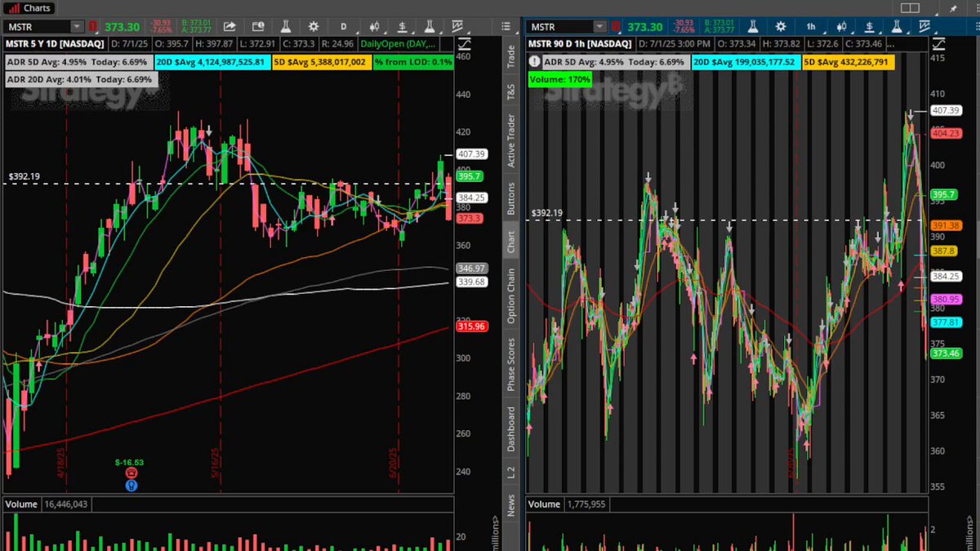The image size is (980, 551).
Task: Open Edit Studies flask on left chart
Action: (x=285, y=26)
